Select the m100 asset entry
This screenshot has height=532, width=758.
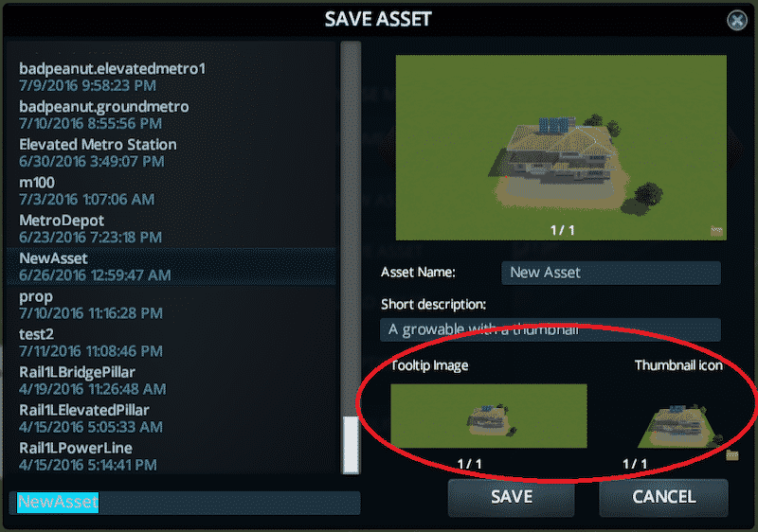(x=171, y=190)
